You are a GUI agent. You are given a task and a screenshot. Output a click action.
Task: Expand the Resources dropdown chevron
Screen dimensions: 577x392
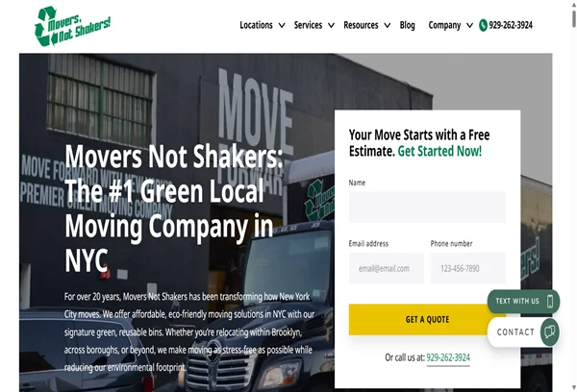(x=388, y=25)
